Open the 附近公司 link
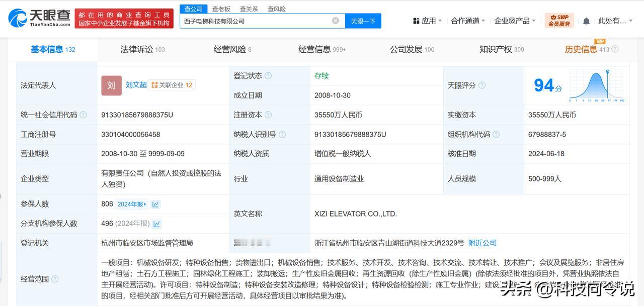 pyautogui.click(x=482, y=243)
